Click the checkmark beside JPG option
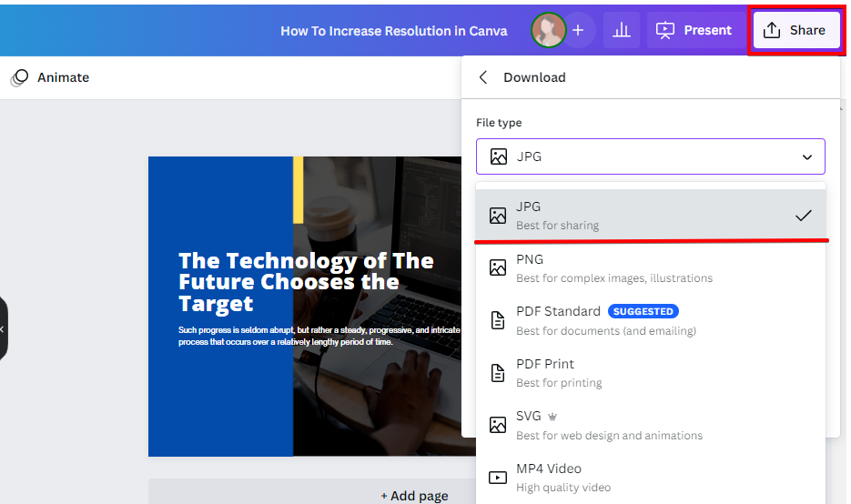Image resolution: width=851 pixels, height=504 pixels. (x=803, y=216)
